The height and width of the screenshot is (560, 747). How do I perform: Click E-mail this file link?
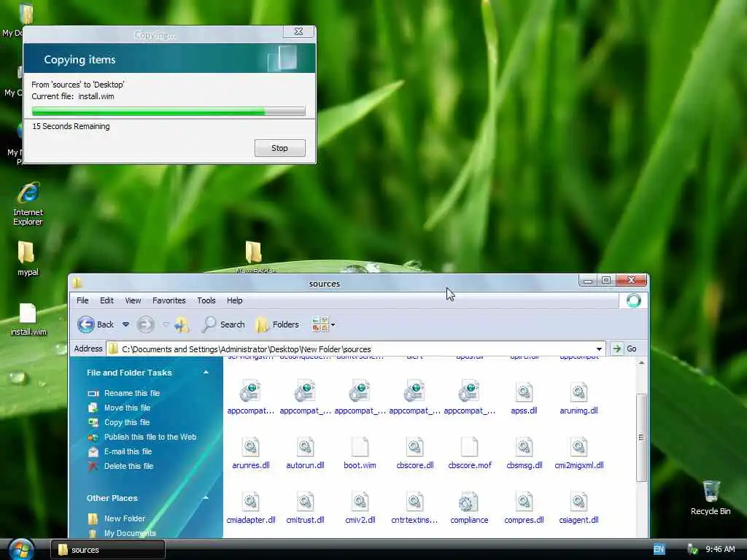point(128,451)
